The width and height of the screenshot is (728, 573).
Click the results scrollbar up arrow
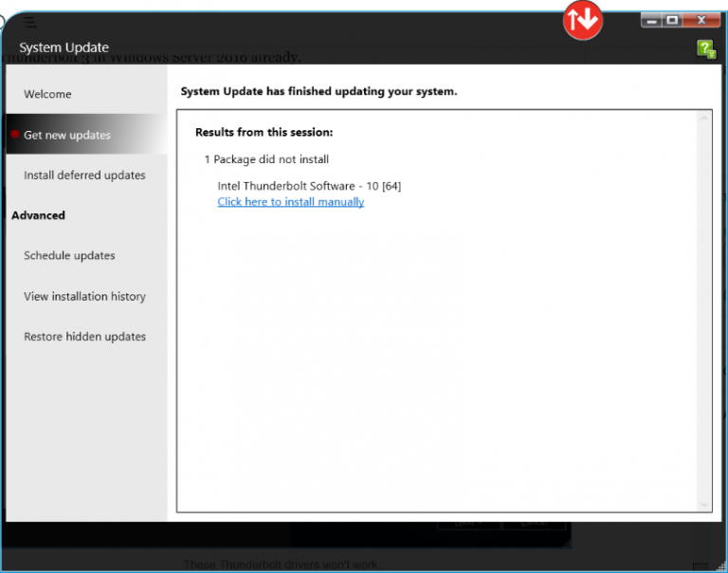click(x=704, y=118)
